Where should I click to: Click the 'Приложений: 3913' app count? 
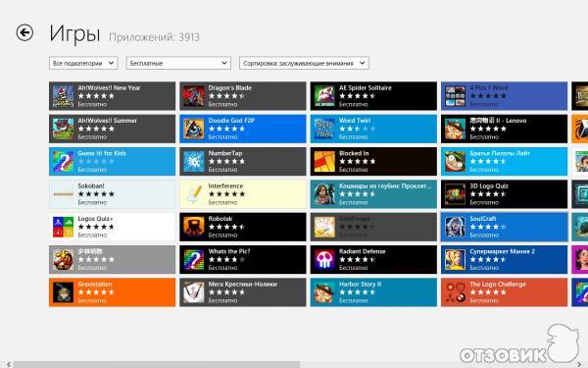(154, 37)
